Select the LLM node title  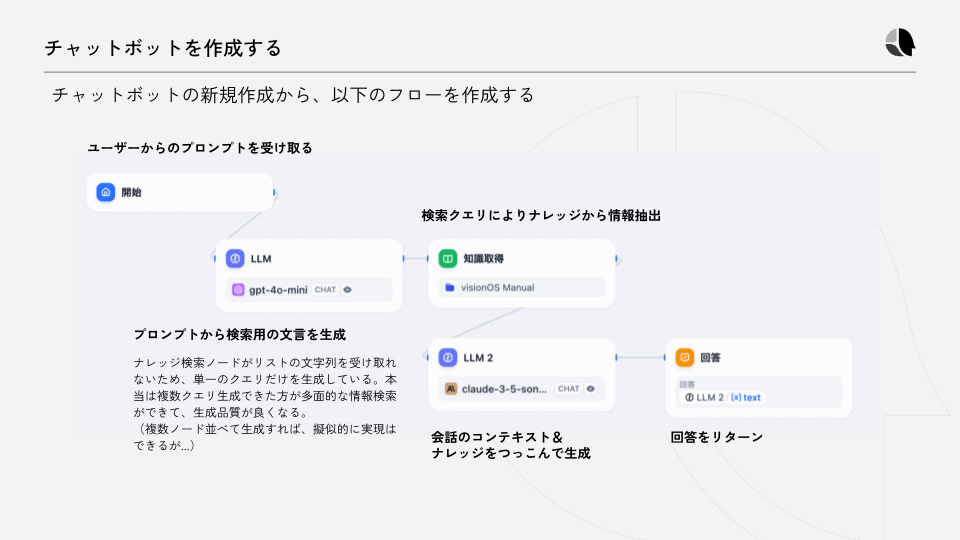(261, 258)
